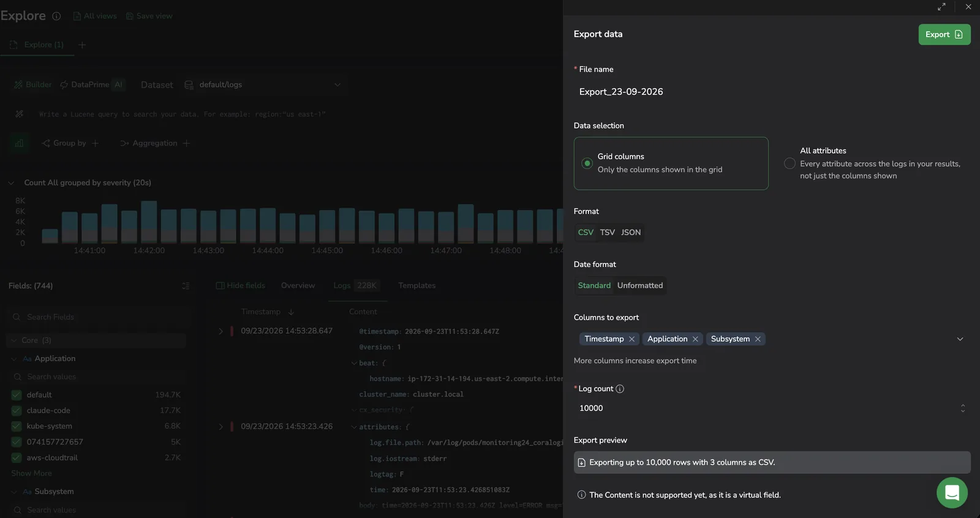Collapse the Core (3) group
The width and height of the screenshot is (980, 518).
14,340
